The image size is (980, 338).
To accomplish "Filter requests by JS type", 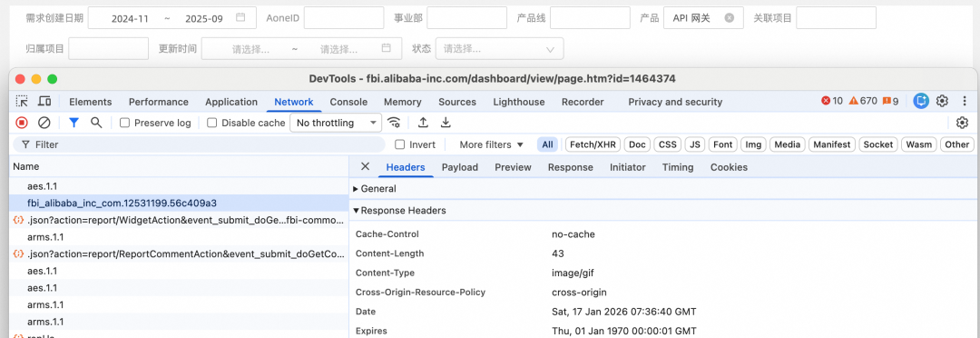I will coord(695,144).
